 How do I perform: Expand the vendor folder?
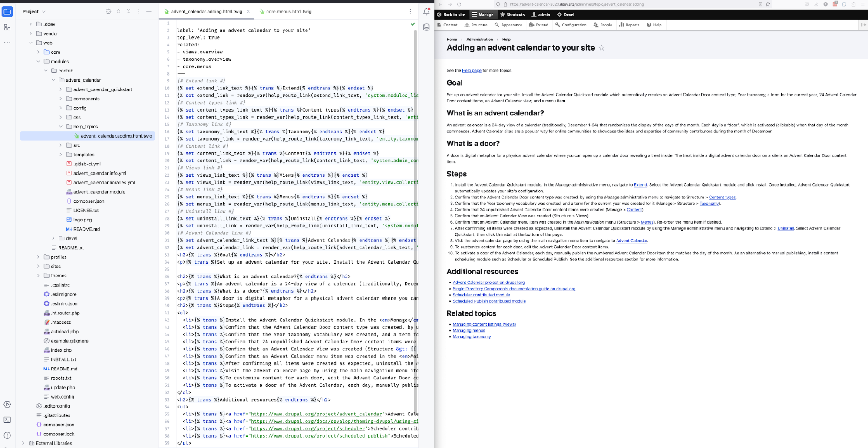pyautogui.click(x=30, y=33)
